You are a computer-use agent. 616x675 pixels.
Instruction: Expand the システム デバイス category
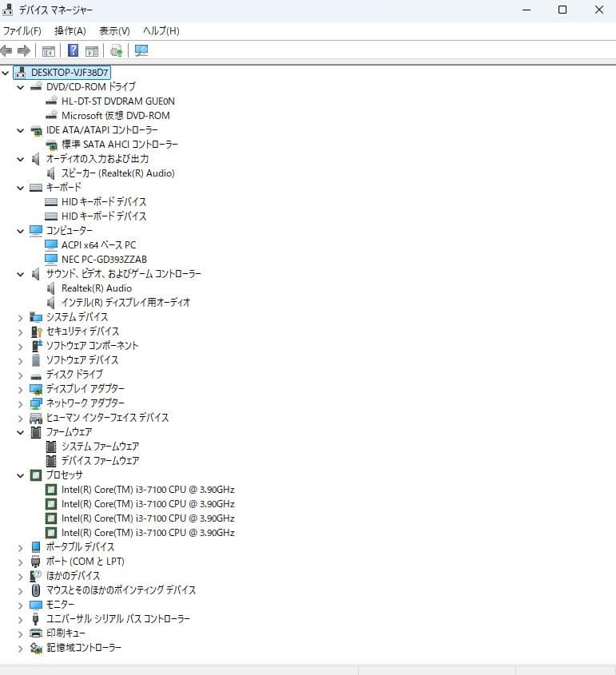(20, 318)
